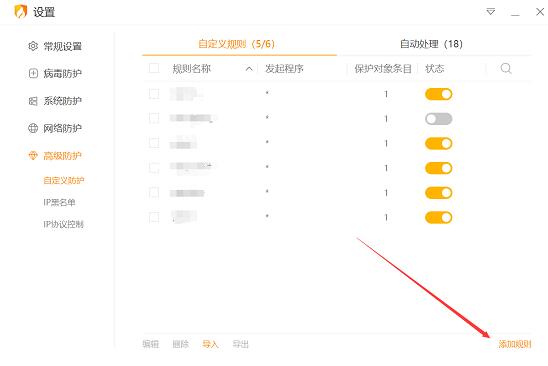The height and width of the screenshot is (366, 548).
Task: Tick the second rule row's checkbox
Action: pyautogui.click(x=154, y=118)
